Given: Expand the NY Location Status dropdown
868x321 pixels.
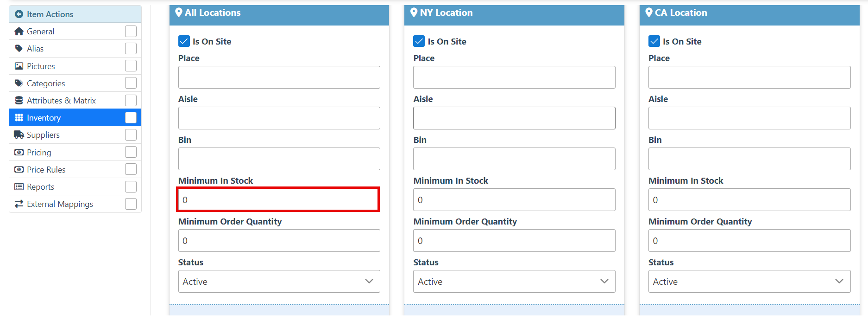Looking at the screenshot, I should tap(514, 282).
